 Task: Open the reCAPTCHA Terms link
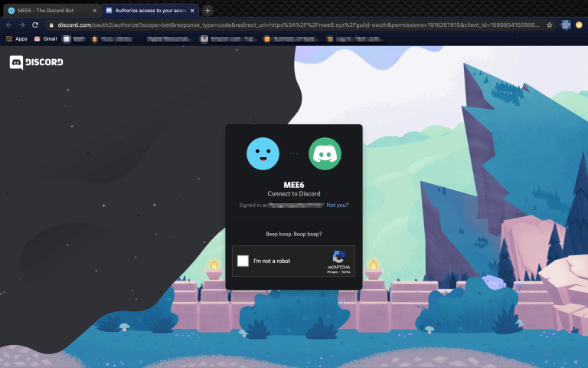click(346, 272)
